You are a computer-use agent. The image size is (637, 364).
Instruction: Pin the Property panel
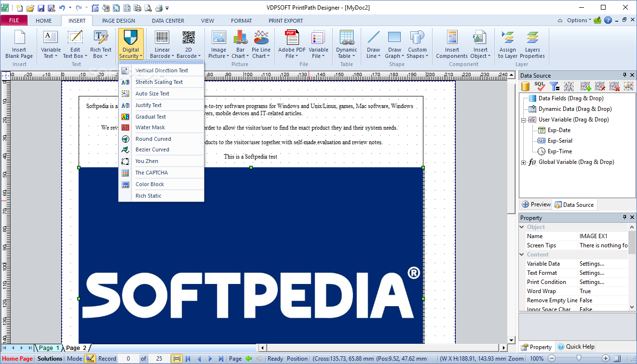[624, 217]
